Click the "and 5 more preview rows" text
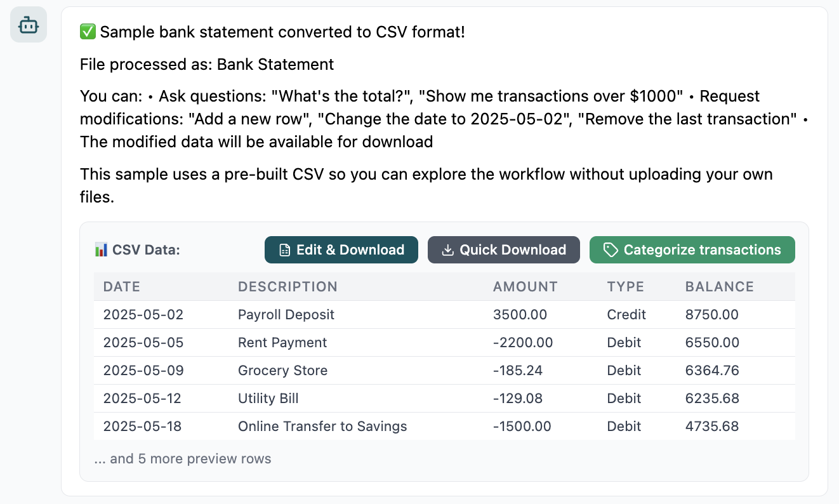Viewport: 839px width, 504px height. click(183, 459)
